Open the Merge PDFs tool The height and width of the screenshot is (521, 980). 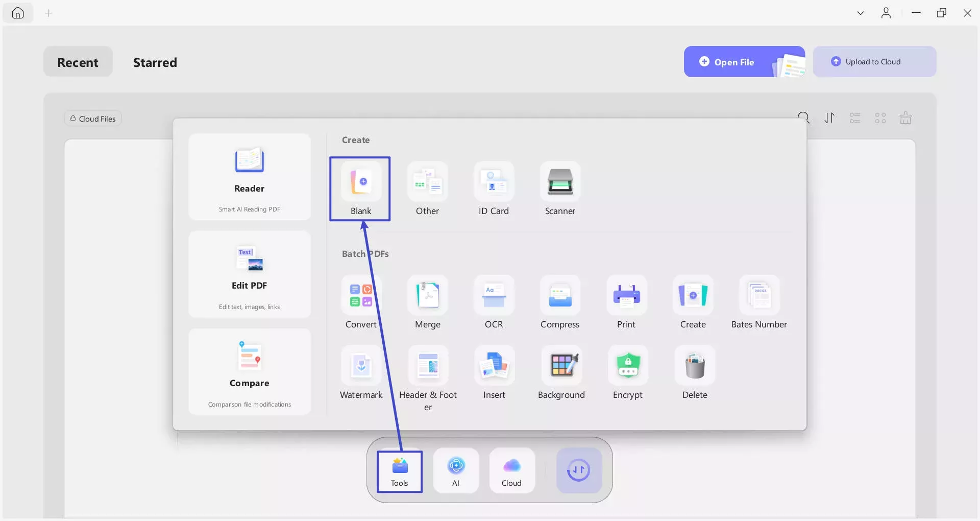[427, 301]
